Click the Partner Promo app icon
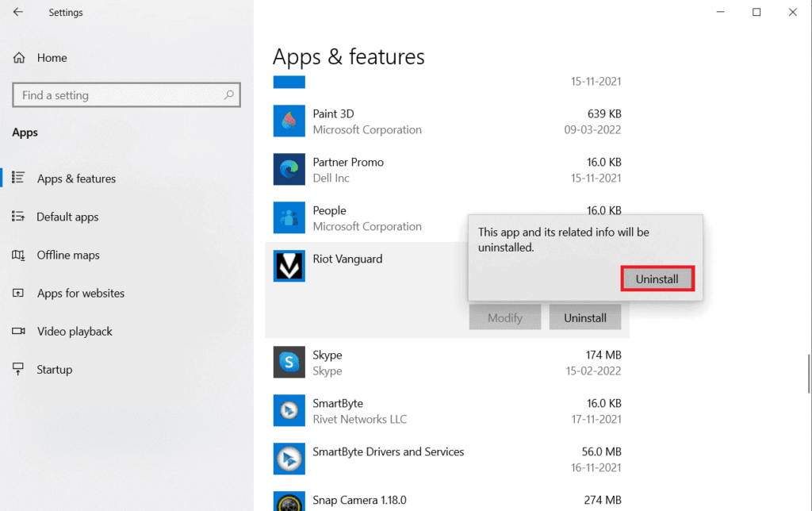 (289, 169)
